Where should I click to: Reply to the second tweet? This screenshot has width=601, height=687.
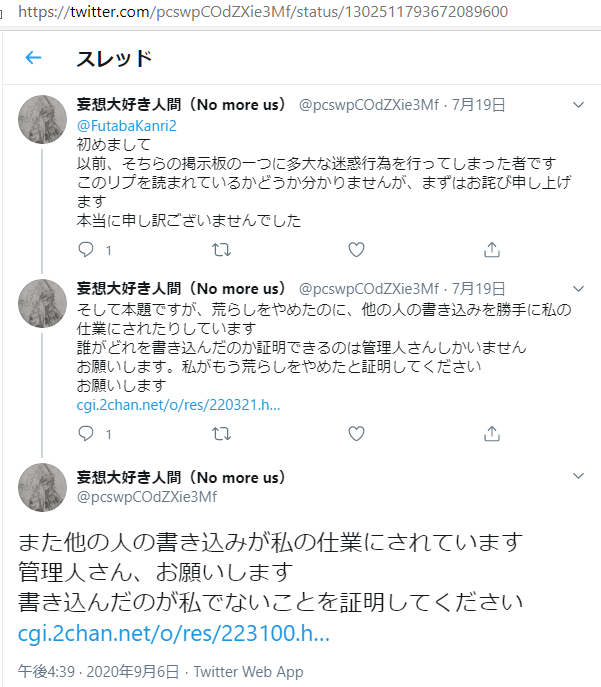click(86, 433)
